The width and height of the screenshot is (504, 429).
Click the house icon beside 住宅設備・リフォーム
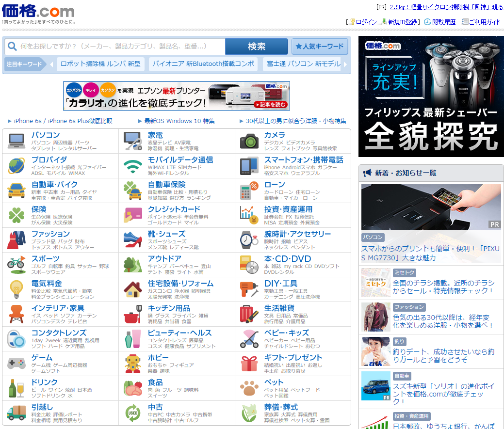(x=133, y=290)
